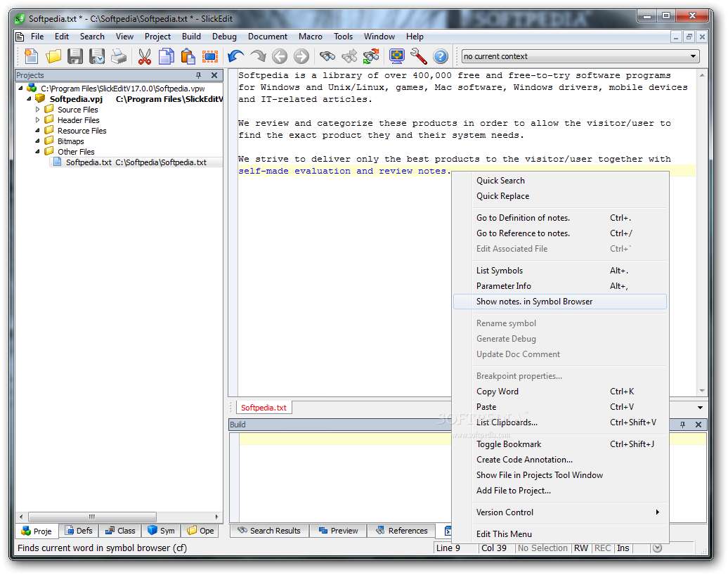Viewport: 728px width, 575px height.
Task: Click the Undo arrow icon
Action: 236,56
